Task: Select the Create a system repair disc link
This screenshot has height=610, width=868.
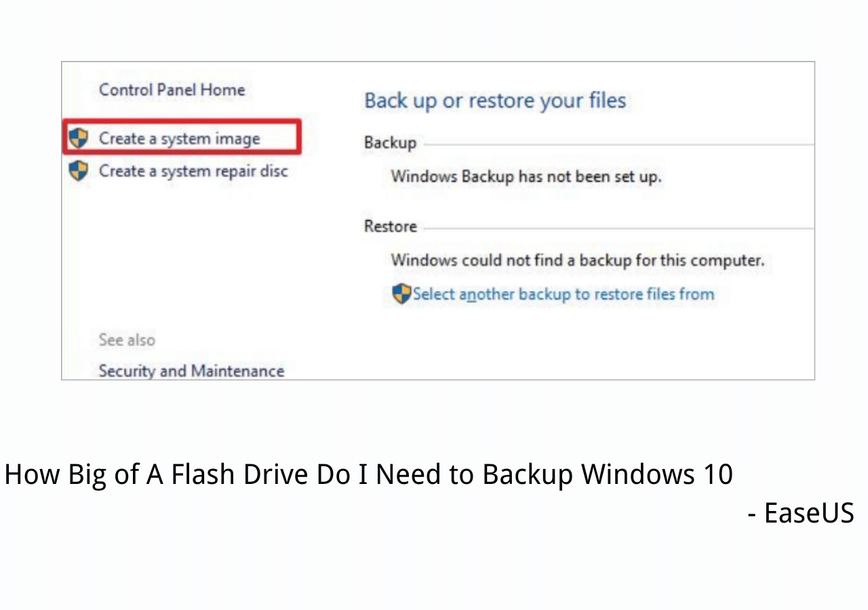Action: click(x=193, y=171)
